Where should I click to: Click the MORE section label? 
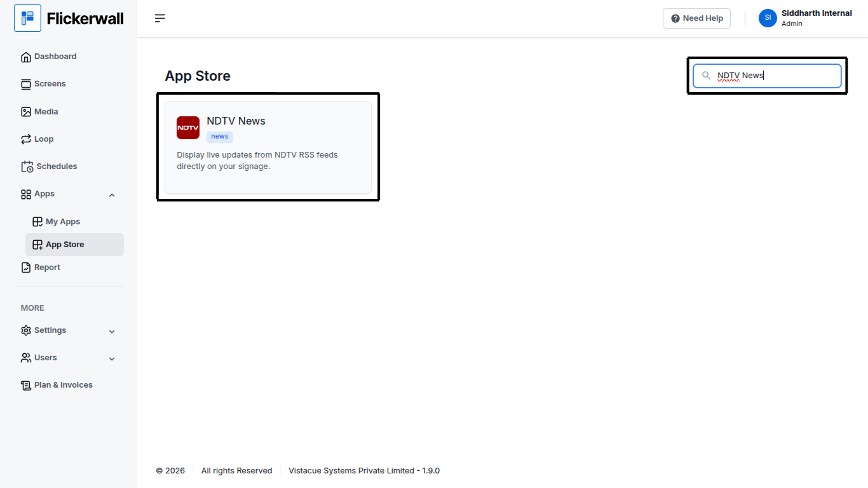coord(32,308)
